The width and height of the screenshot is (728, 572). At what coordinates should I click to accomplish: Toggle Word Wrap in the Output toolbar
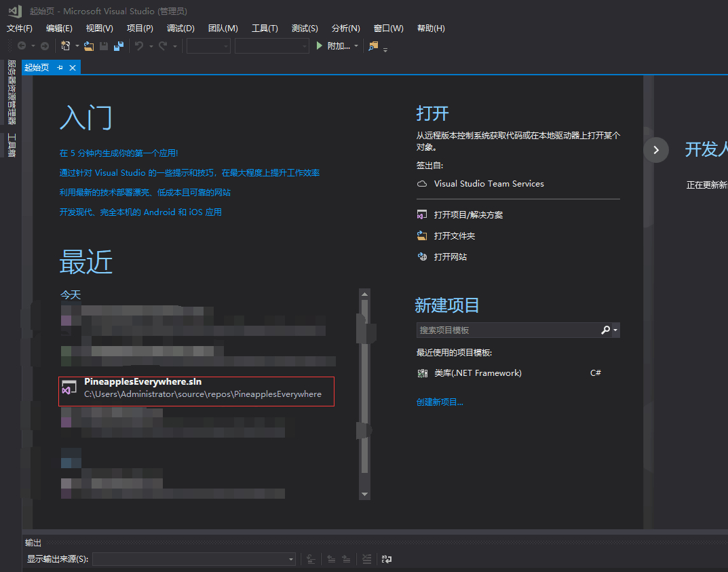tap(387, 559)
